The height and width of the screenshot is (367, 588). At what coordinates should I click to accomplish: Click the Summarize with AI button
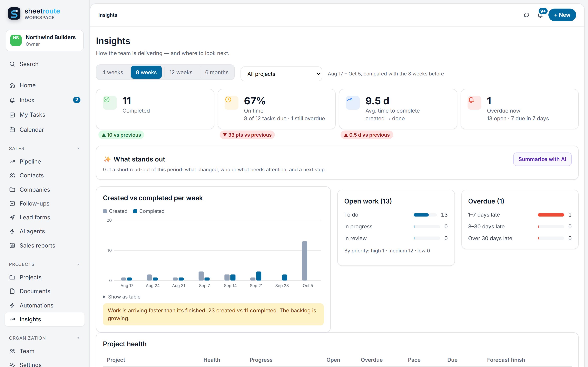click(x=542, y=159)
